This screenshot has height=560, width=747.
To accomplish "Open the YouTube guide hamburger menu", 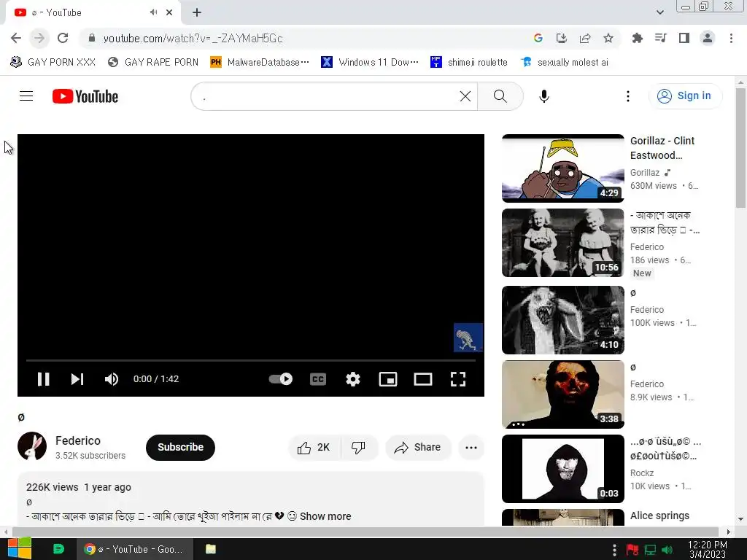I will click(26, 96).
